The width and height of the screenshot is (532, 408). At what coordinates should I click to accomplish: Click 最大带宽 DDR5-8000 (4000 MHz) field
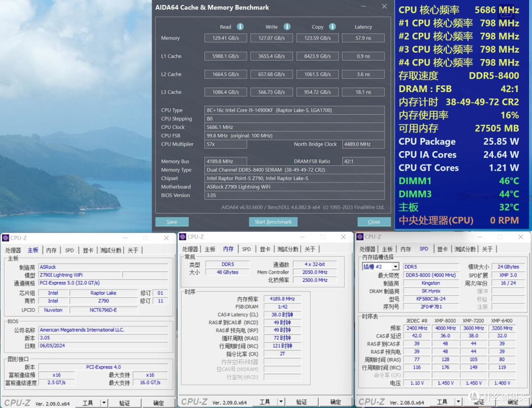431,275
